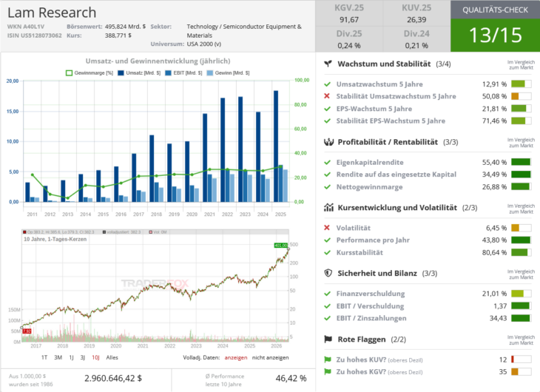Click the red X next to Stabilität Umsatzwachstum 5 Jahre

coord(327,96)
